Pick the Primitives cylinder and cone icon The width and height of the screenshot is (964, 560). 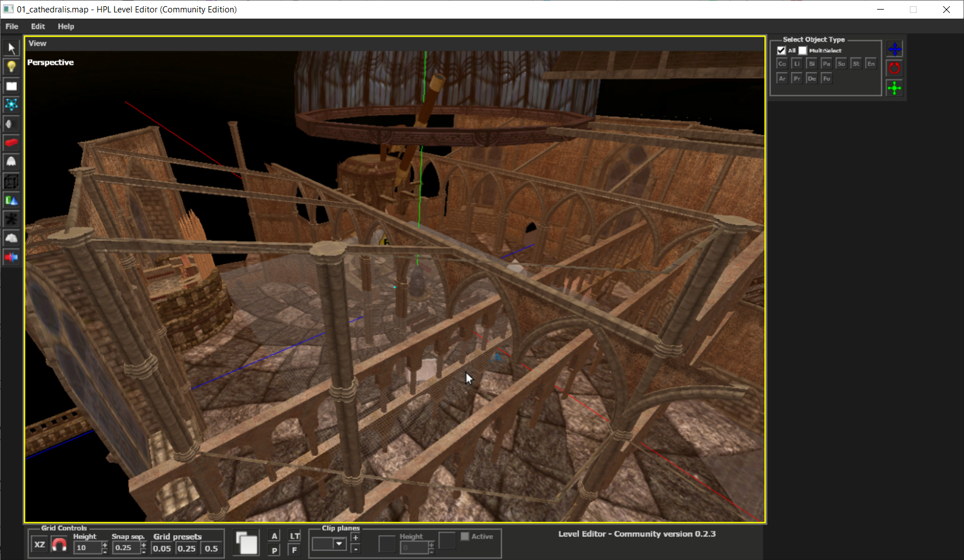click(11, 200)
